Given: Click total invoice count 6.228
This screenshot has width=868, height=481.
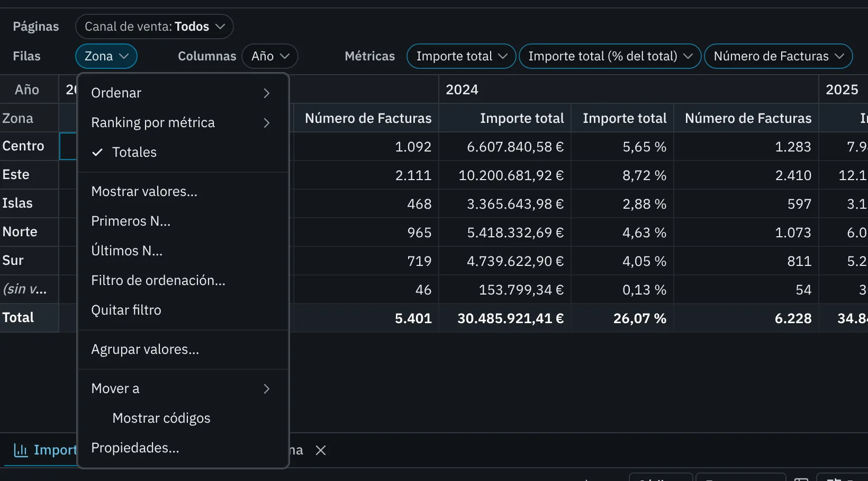Looking at the screenshot, I should [746, 318].
